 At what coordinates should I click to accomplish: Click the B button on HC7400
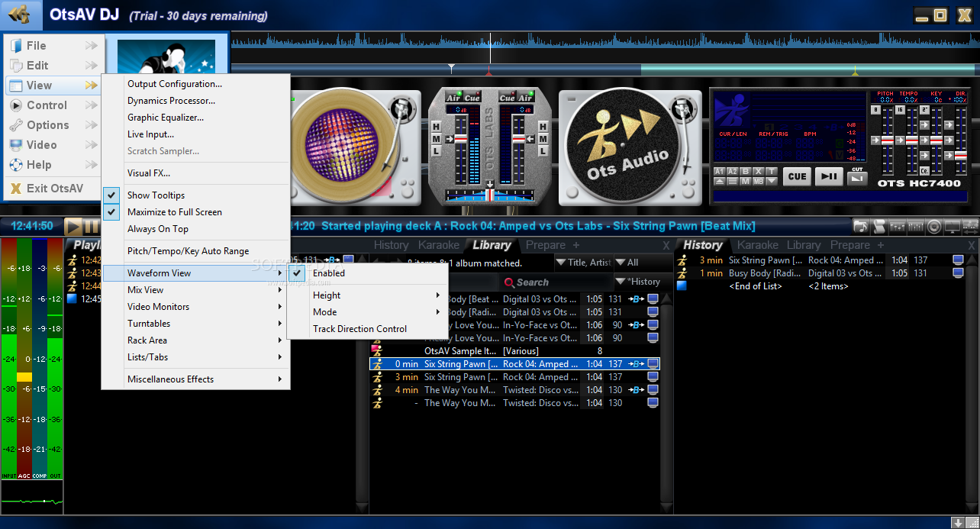tap(746, 172)
